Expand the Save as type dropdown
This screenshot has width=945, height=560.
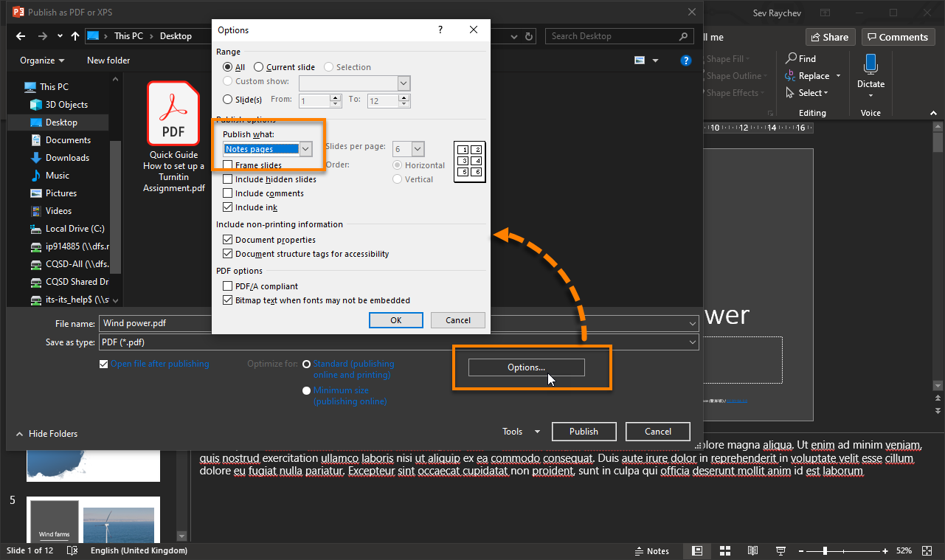[691, 342]
